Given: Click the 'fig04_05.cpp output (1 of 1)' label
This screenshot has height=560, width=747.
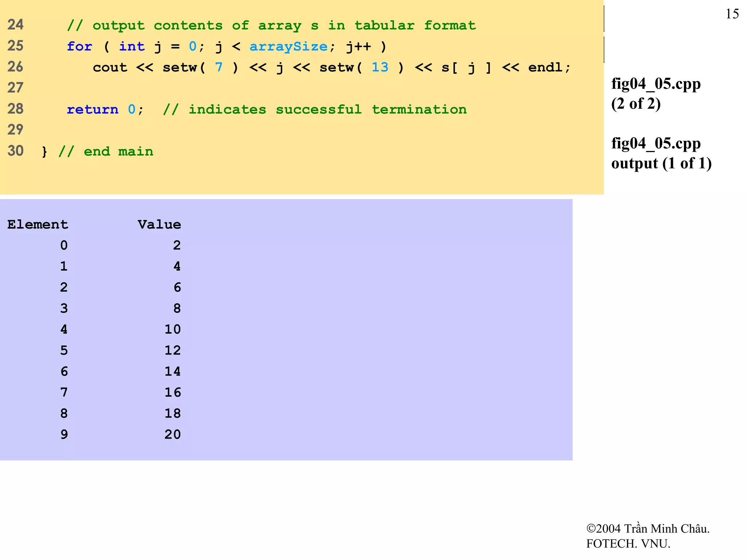Looking at the screenshot, I should tap(661, 153).
